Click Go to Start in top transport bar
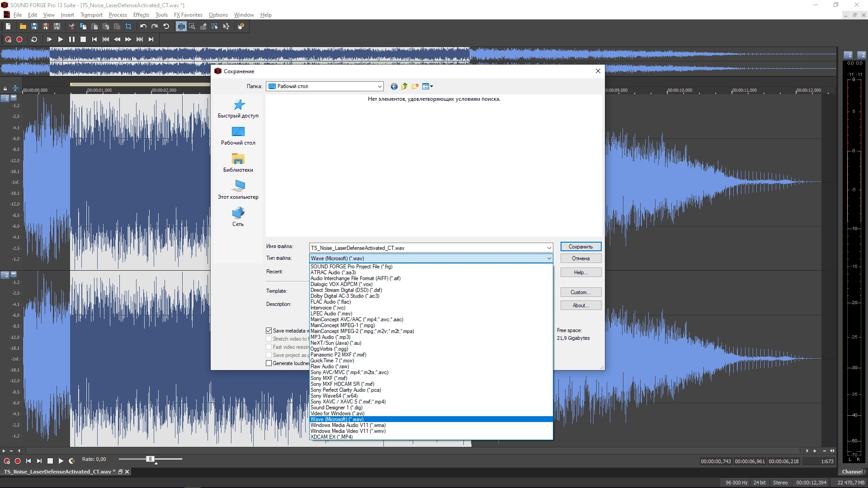This screenshot has width=868, height=488. click(94, 39)
